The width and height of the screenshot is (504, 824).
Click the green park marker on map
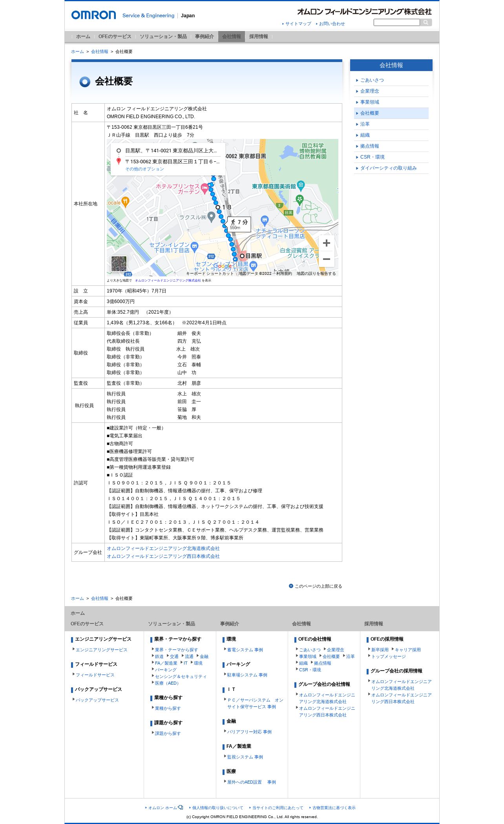[299, 200]
